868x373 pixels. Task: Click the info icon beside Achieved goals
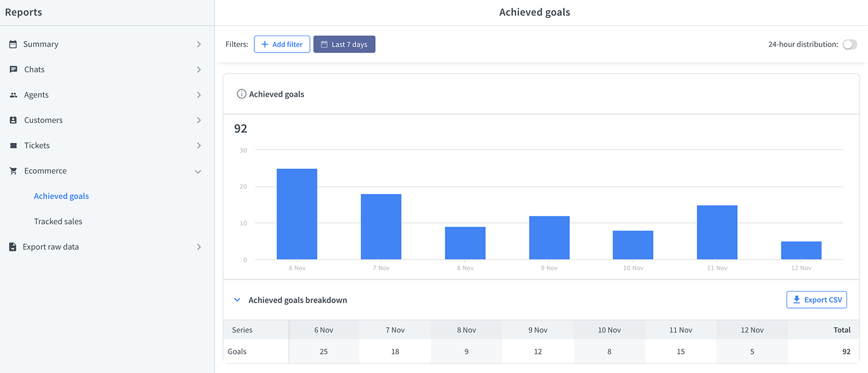241,94
